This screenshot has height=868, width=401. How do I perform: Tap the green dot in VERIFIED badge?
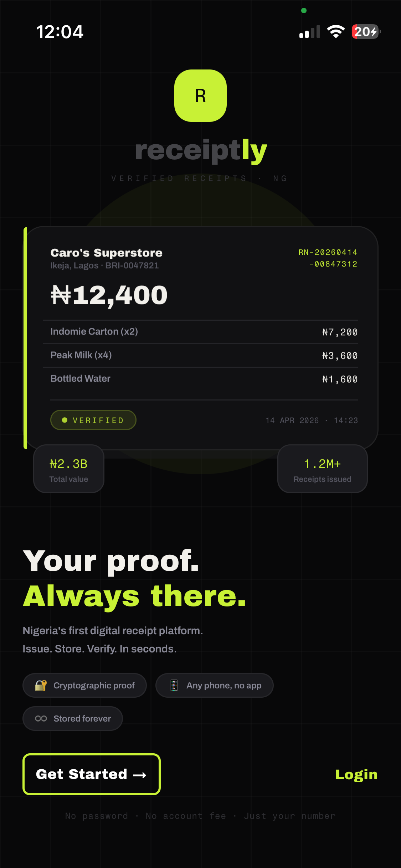[65, 420]
